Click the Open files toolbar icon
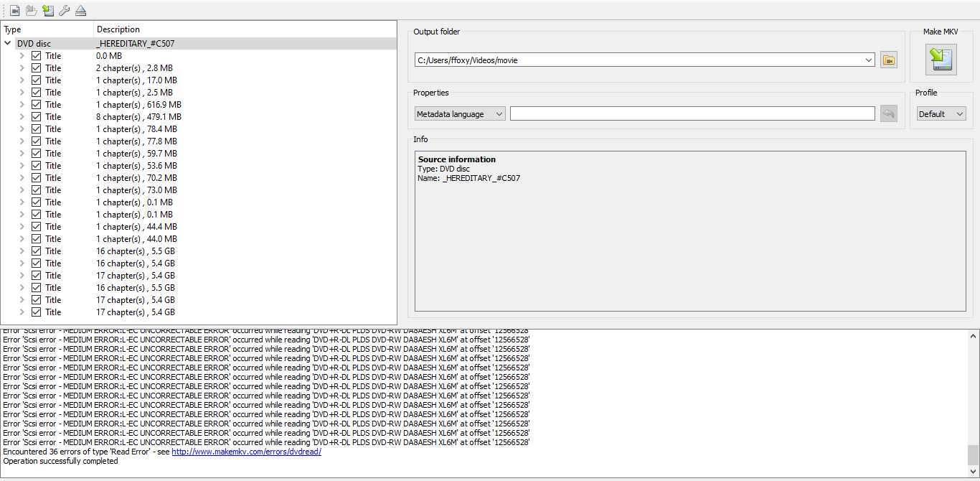This screenshot has height=481, width=980. [14, 10]
